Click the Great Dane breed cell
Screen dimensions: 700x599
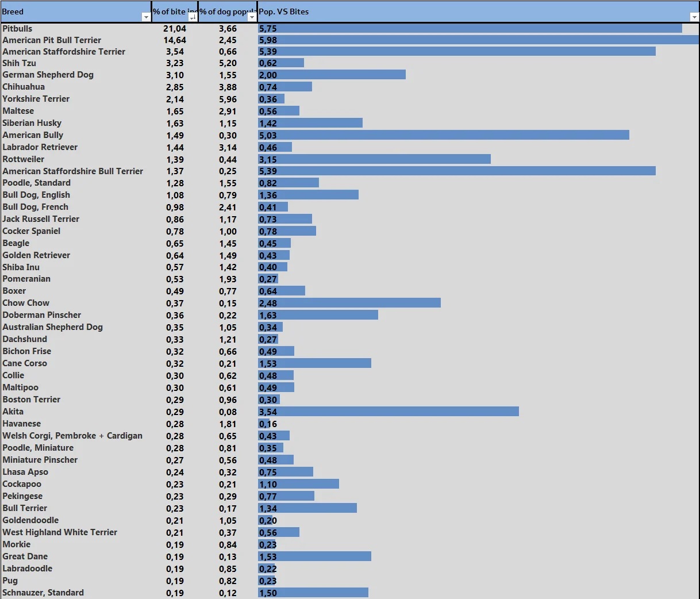tap(25, 556)
